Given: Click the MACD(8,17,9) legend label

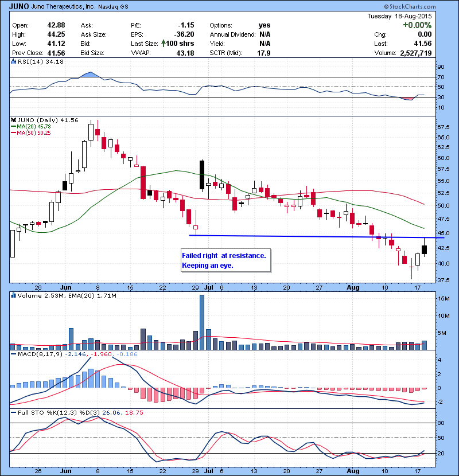Looking at the screenshot, I should pyautogui.click(x=40, y=354).
